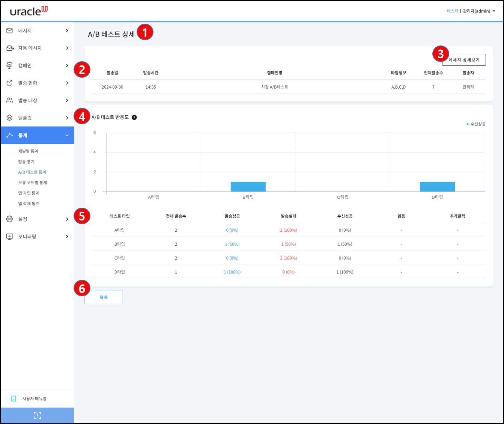Click the 설정 gear icon
504x424 pixels.
10,219
